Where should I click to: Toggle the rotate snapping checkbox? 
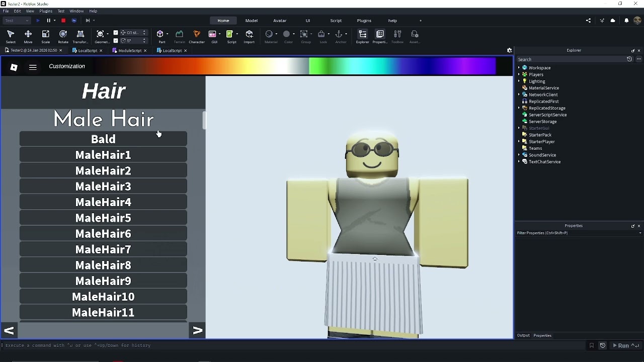click(x=116, y=41)
